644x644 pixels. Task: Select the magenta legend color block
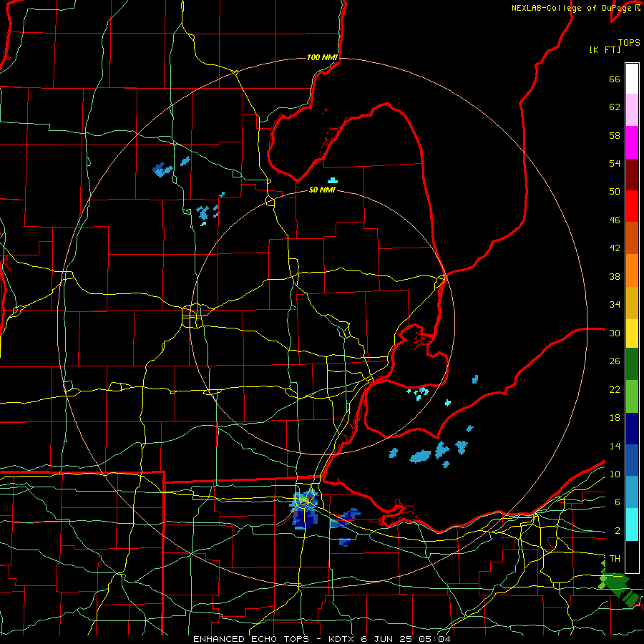click(x=632, y=142)
